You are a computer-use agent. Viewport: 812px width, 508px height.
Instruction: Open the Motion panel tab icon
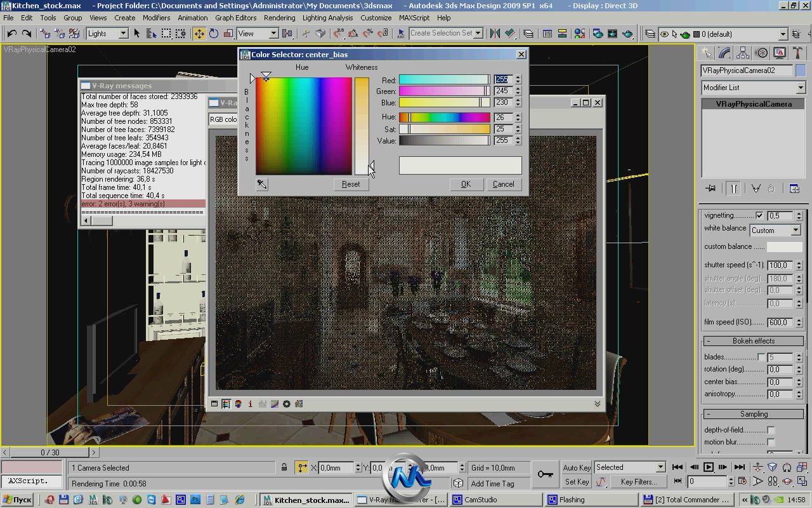(x=761, y=53)
